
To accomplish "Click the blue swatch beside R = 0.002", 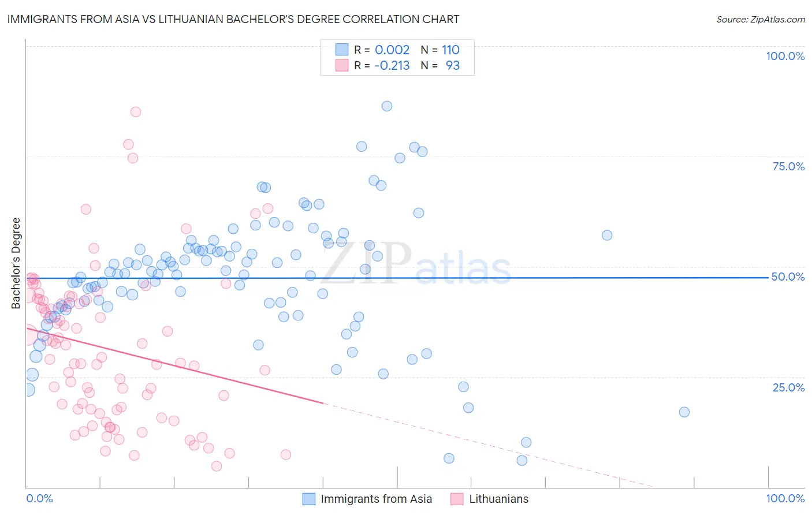I will 342,50.
